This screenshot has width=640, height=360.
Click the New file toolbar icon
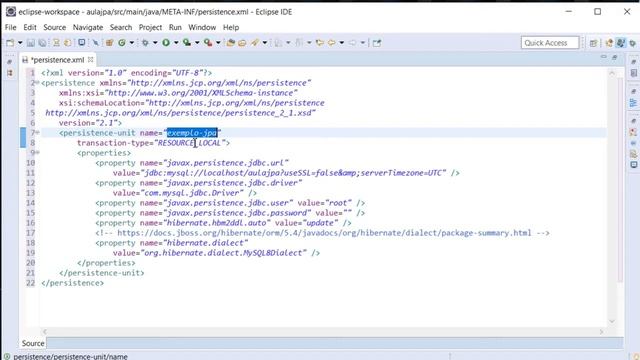pos(10,42)
